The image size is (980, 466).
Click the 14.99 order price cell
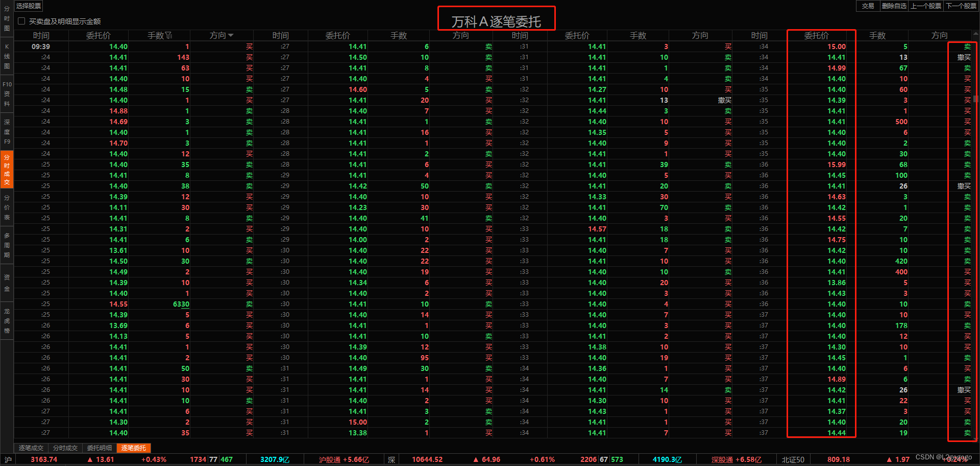837,68
